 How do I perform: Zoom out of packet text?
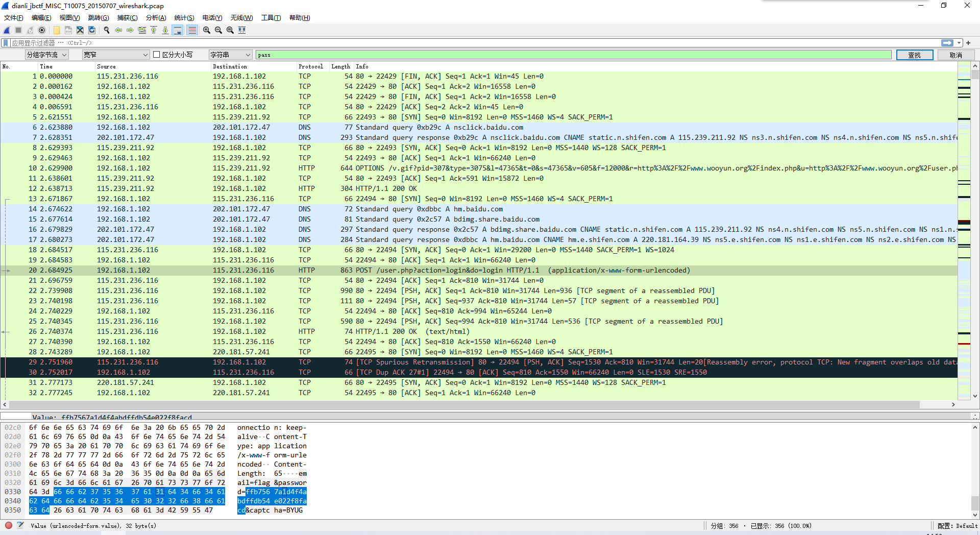(x=218, y=30)
